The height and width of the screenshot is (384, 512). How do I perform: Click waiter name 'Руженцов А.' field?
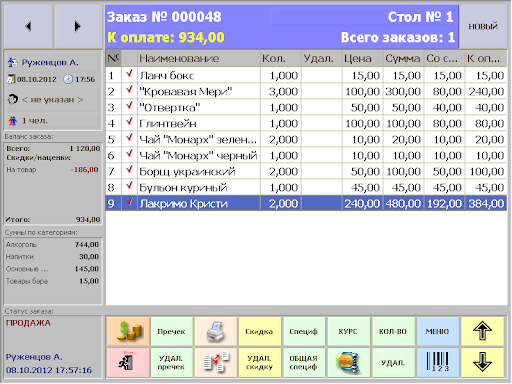[53, 62]
